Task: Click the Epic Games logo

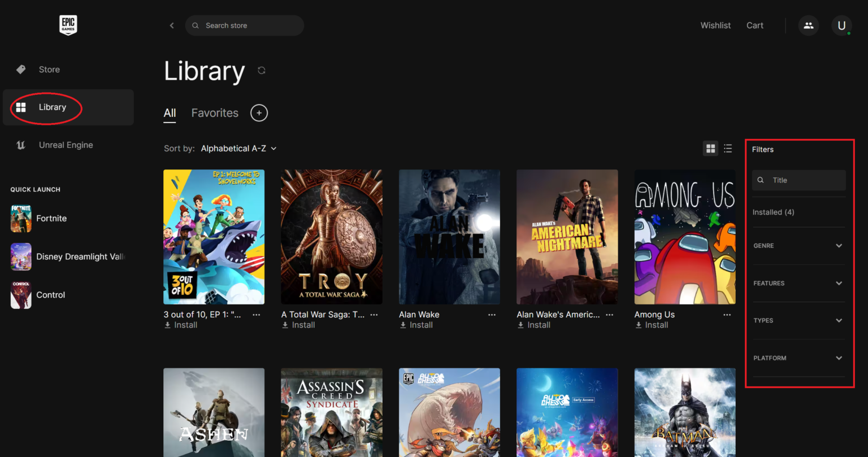Action: pyautogui.click(x=68, y=25)
